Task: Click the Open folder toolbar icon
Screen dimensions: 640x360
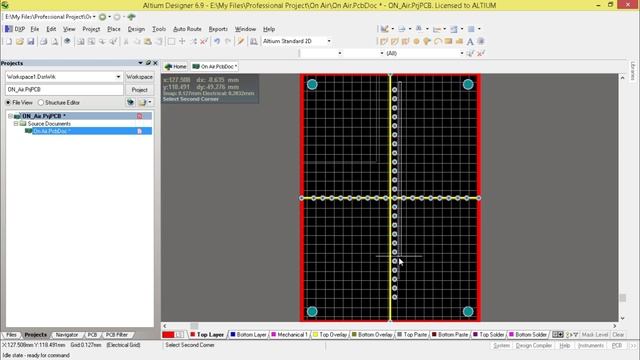Action: point(20,41)
